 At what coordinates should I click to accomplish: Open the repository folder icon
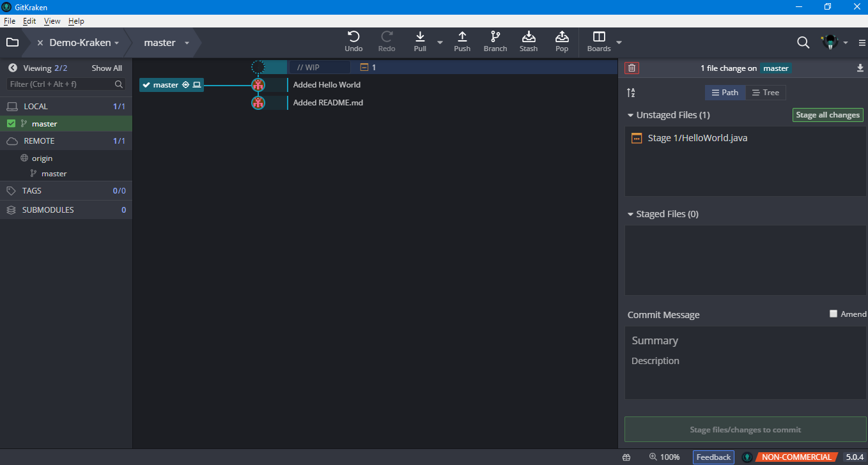pos(12,43)
